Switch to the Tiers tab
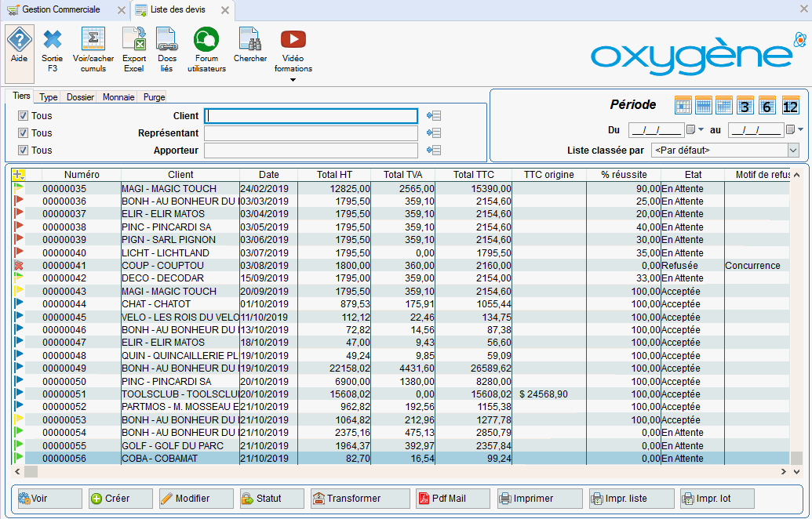Viewport: 812px width, 519px height. click(21, 96)
